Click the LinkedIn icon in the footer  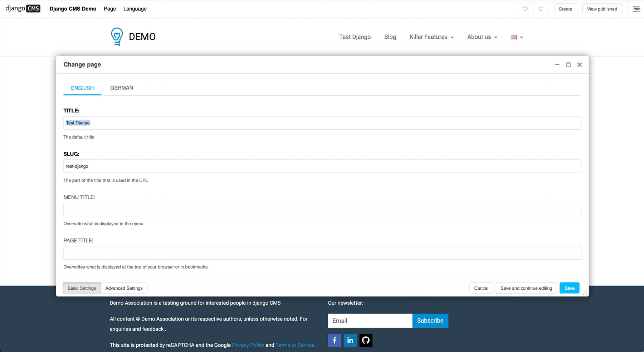[x=350, y=340]
